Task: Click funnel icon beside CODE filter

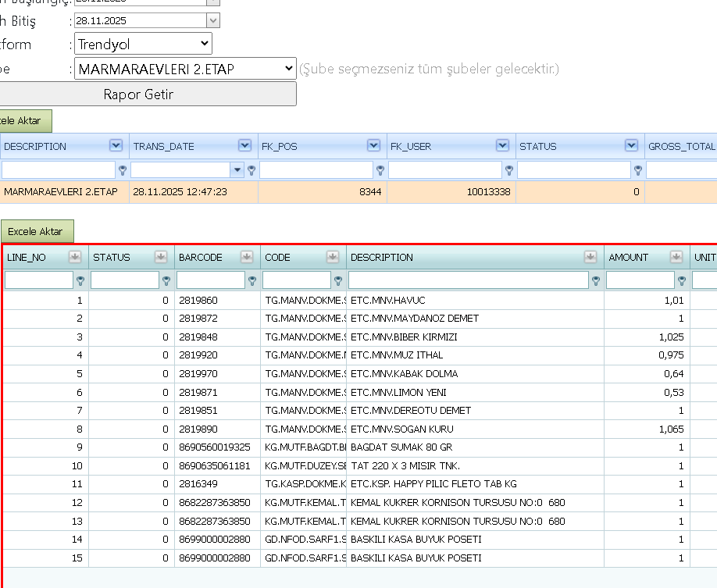Action: [x=338, y=281]
